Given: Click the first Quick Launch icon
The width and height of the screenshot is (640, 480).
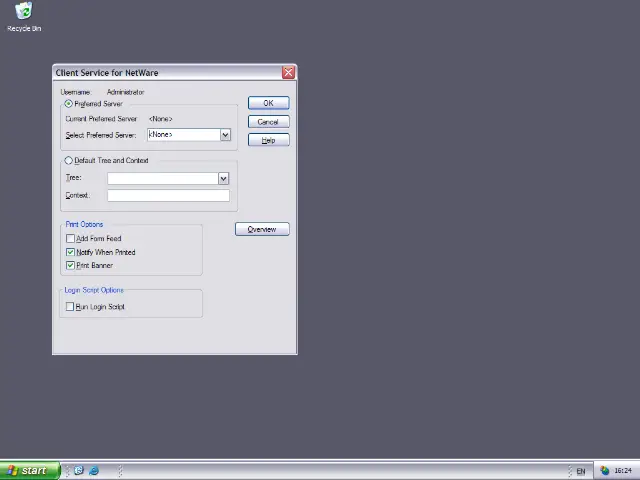Looking at the screenshot, I should tap(79, 471).
